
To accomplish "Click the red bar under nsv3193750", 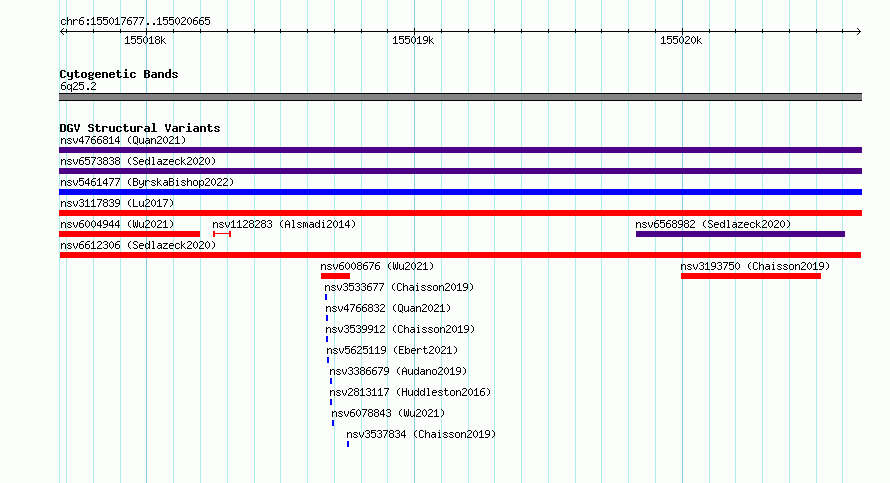I will [751, 276].
